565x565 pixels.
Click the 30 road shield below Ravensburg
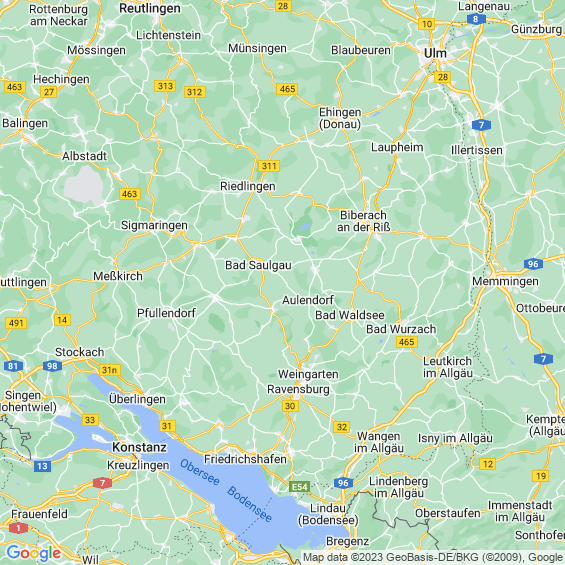(x=290, y=406)
